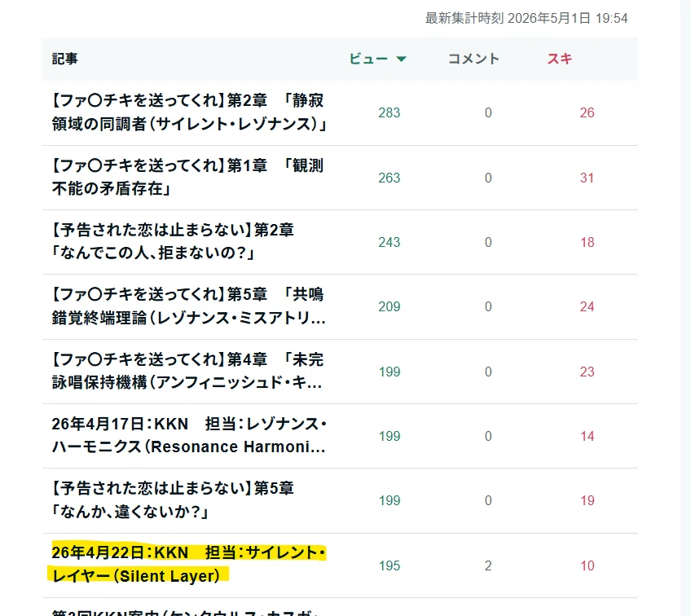This screenshot has height=616, width=691.
Task: Click view count 195
Action: [x=390, y=565]
